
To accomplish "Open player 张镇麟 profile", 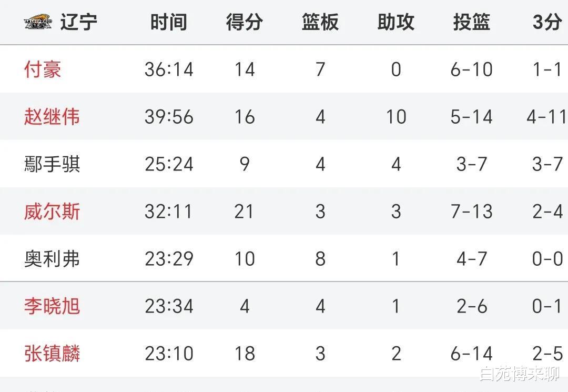I will pyautogui.click(x=52, y=353).
